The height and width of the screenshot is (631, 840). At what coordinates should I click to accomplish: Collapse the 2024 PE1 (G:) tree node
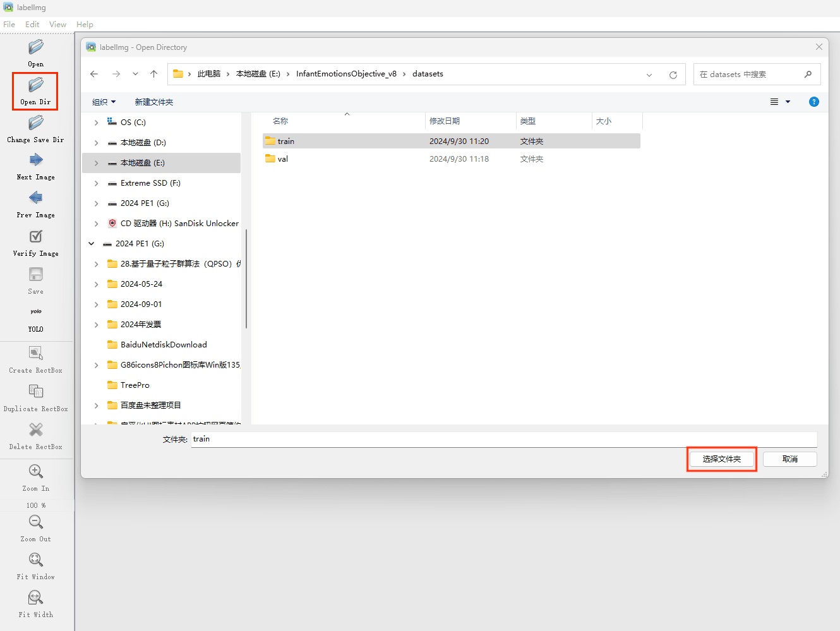click(92, 243)
